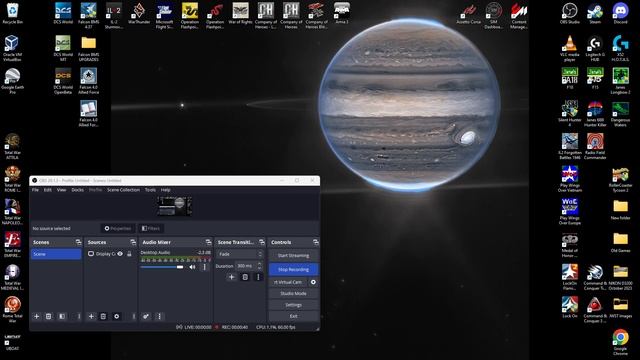Screen dimensions: 640x360
Task: Select Radio Field Commander shortcut
Action: click(595, 146)
